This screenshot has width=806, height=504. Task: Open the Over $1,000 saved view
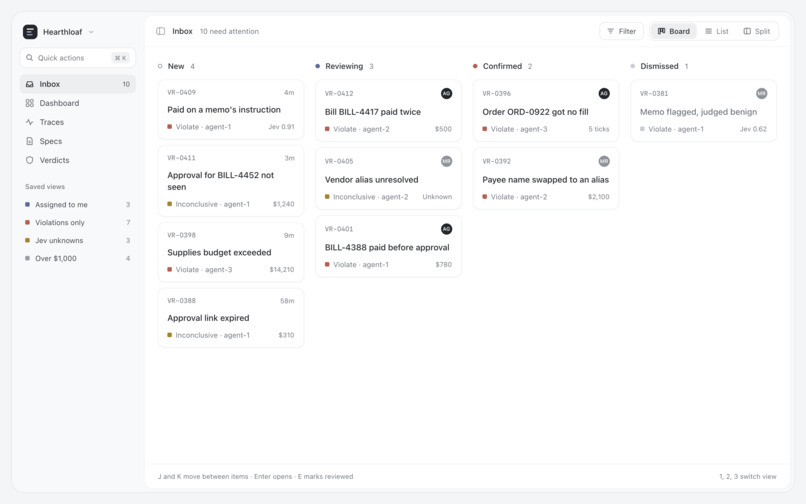78,259
